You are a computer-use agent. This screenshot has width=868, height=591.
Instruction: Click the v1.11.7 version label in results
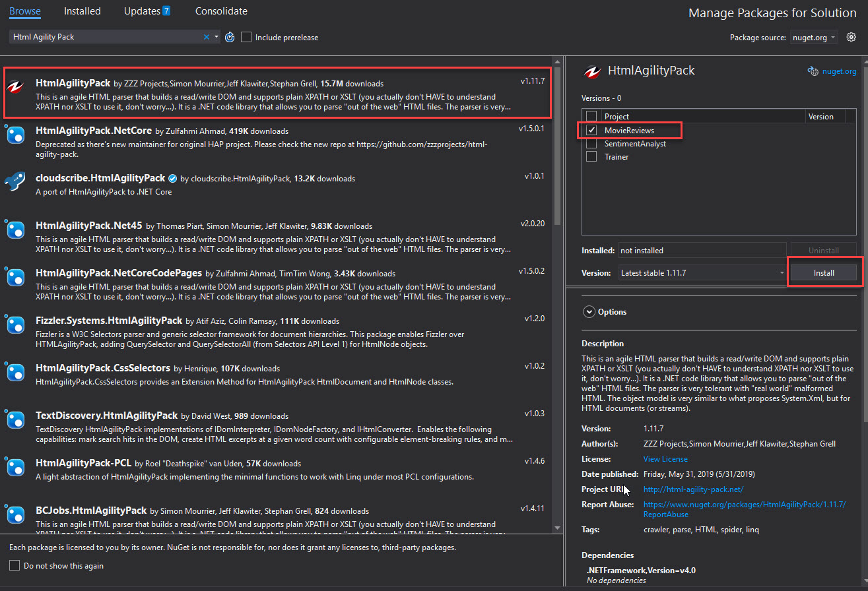(532, 81)
